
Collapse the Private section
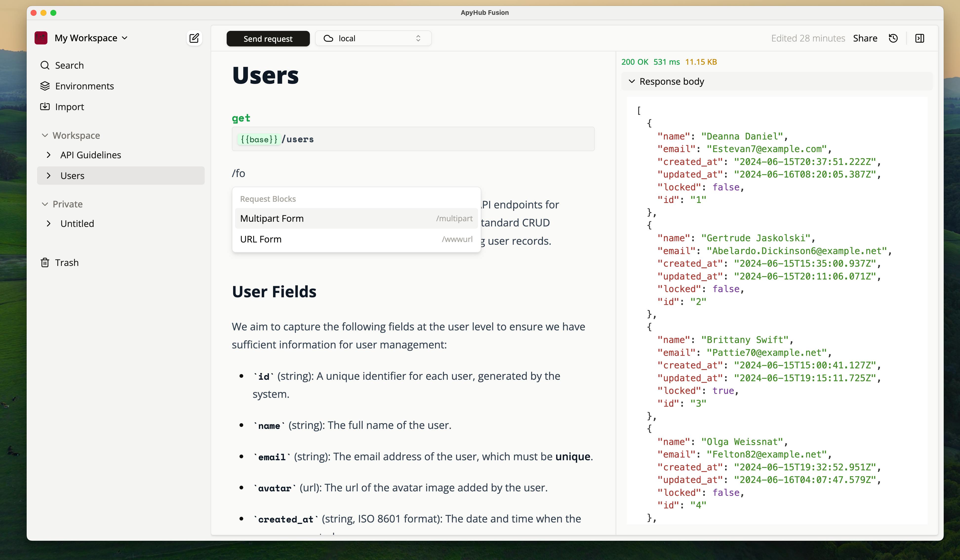point(45,204)
